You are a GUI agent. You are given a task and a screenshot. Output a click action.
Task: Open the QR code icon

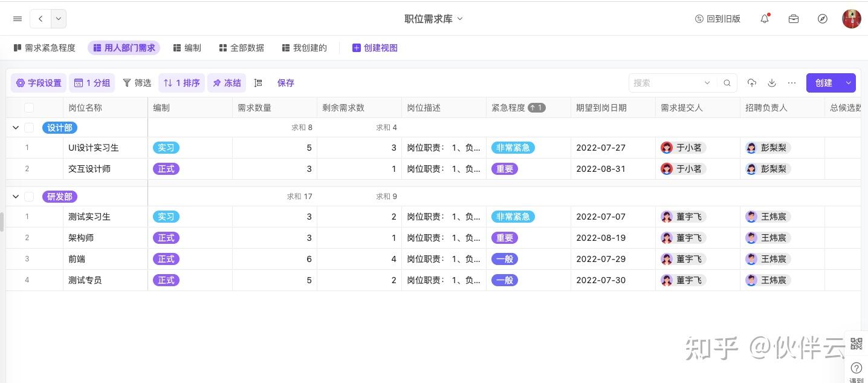[x=857, y=344]
